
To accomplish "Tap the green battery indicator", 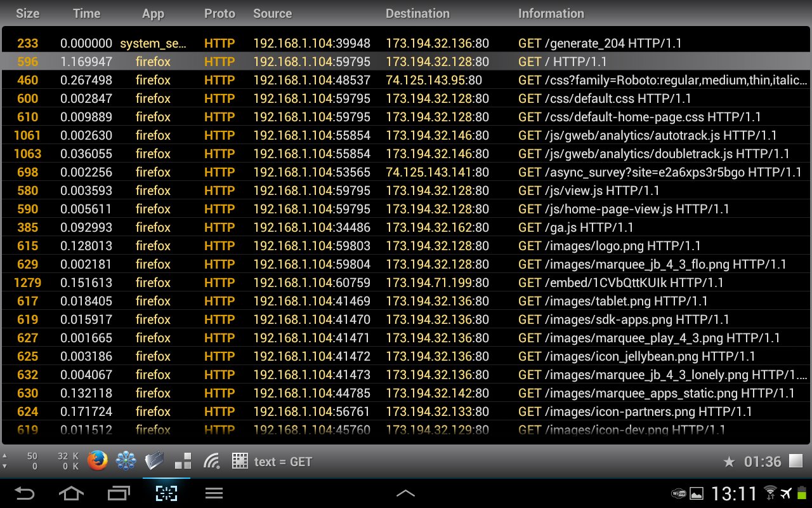I will (x=802, y=493).
